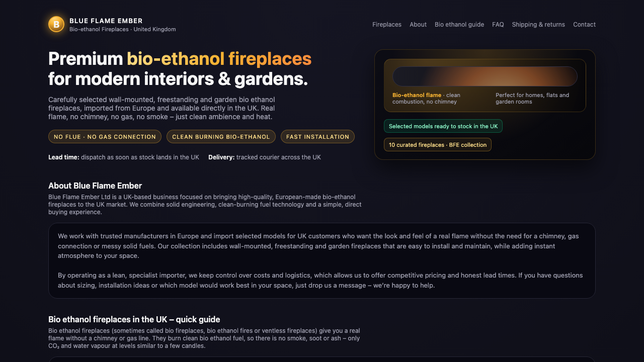Click the Clean Burning Bio-Ethanol badge
Viewport: 644px width, 362px height.
coord(221,137)
